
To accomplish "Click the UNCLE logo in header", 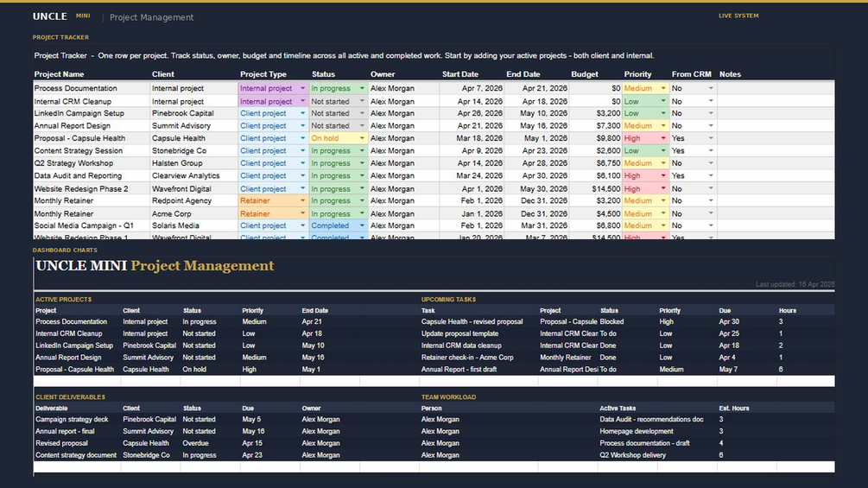I will pos(50,16).
